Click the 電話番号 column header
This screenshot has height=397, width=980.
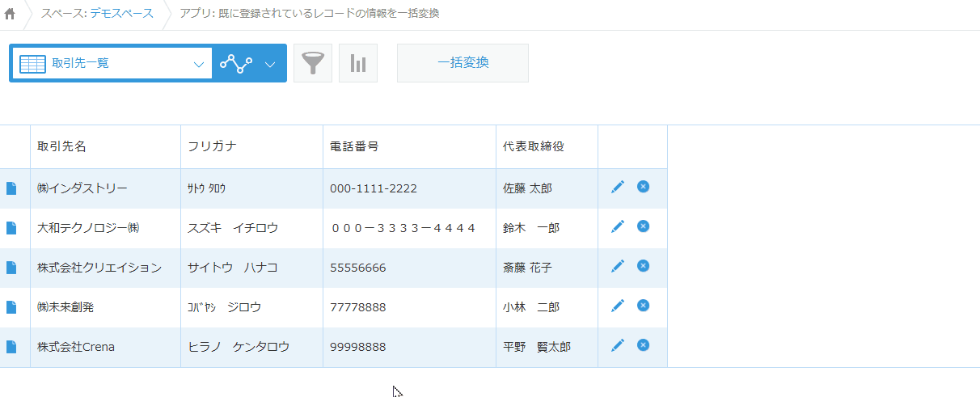point(354,146)
